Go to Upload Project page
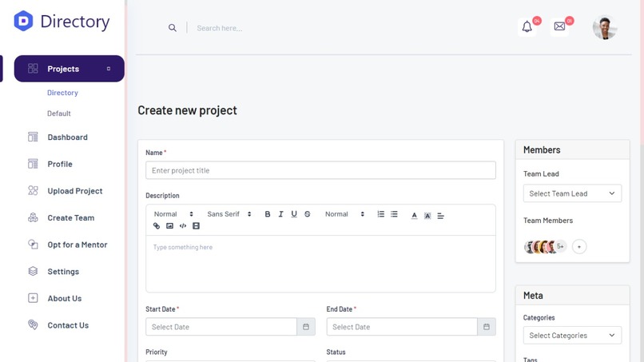This screenshot has height=362, width=644. tap(75, 191)
